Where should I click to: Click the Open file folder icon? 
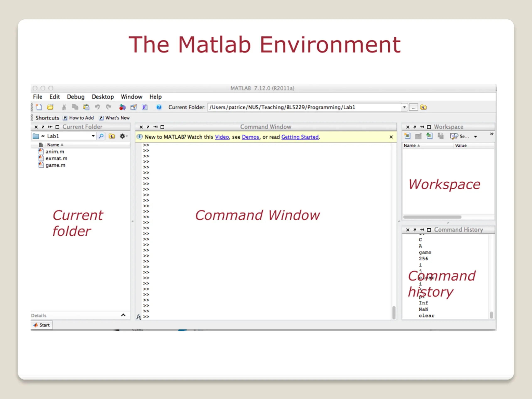(x=50, y=107)
